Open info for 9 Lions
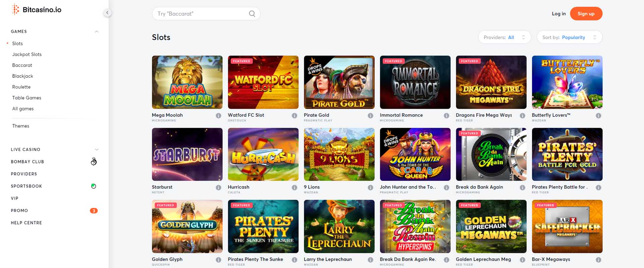Screen dimensions: 644x268 click(x=370, y=188)
